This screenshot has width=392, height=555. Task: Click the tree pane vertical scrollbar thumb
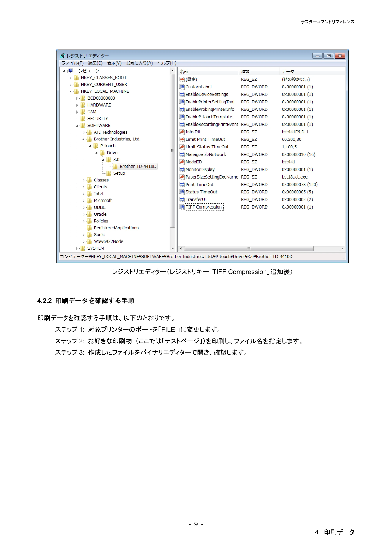click(x=172, y=151)
